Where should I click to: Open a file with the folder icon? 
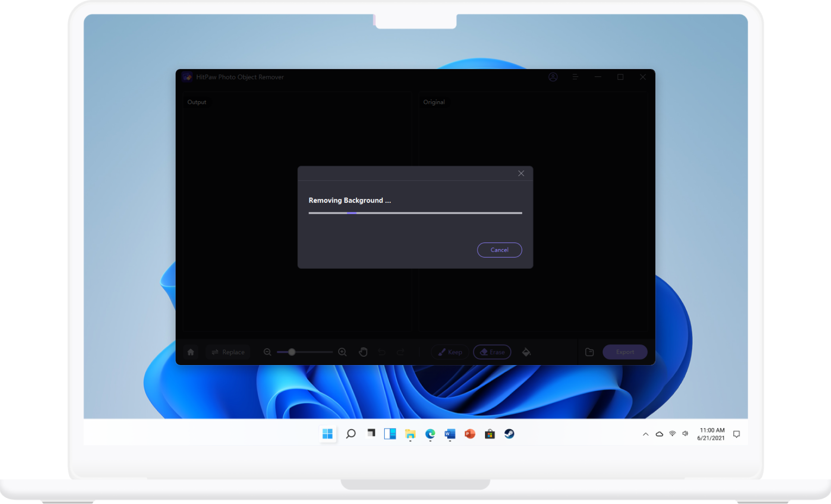(x=589, y=352)
